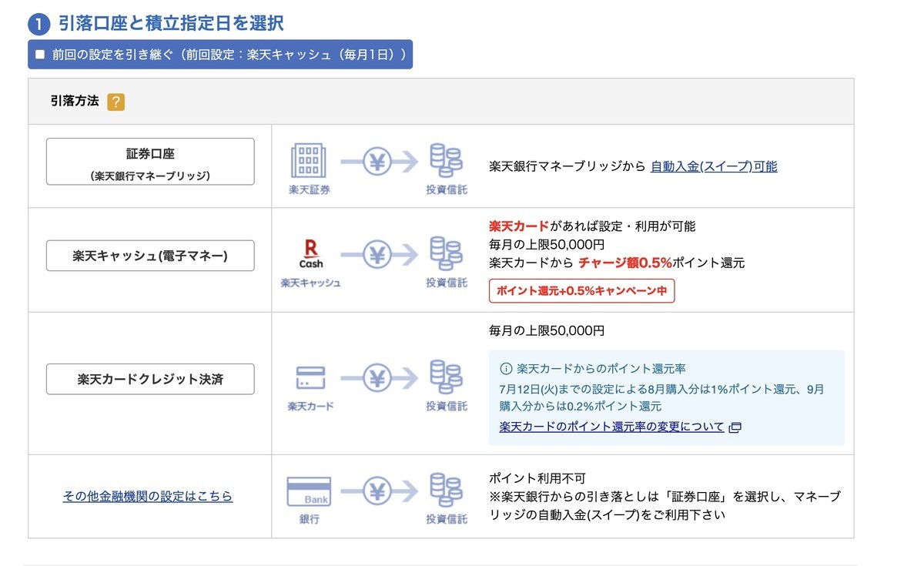This screenshot has width=924, height=566.
Task: Click the Bank 銀行 card icon
Action: [309, 491]
